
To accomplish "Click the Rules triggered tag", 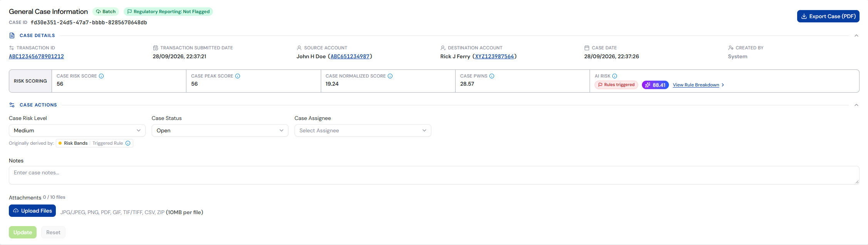I will pos(616,85).
